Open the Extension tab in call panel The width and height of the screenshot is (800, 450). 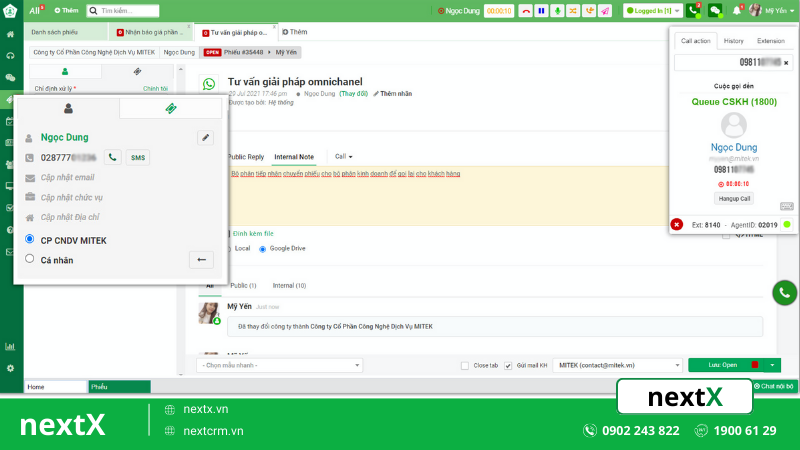coord(770,41)
